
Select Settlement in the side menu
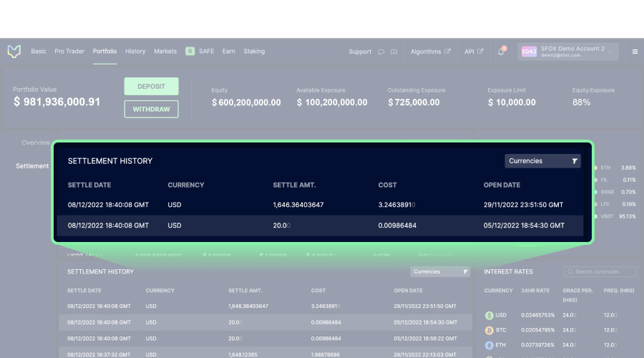[32, 166]
